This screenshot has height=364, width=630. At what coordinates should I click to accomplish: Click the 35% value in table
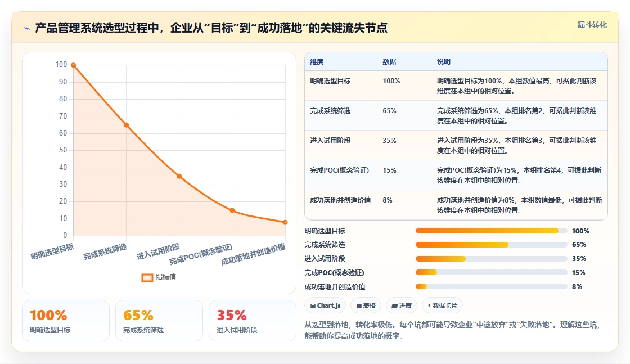click(389, 140)
